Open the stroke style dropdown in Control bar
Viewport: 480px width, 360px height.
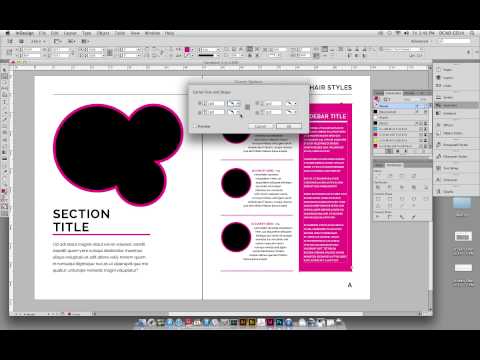(x=218, y=55)
